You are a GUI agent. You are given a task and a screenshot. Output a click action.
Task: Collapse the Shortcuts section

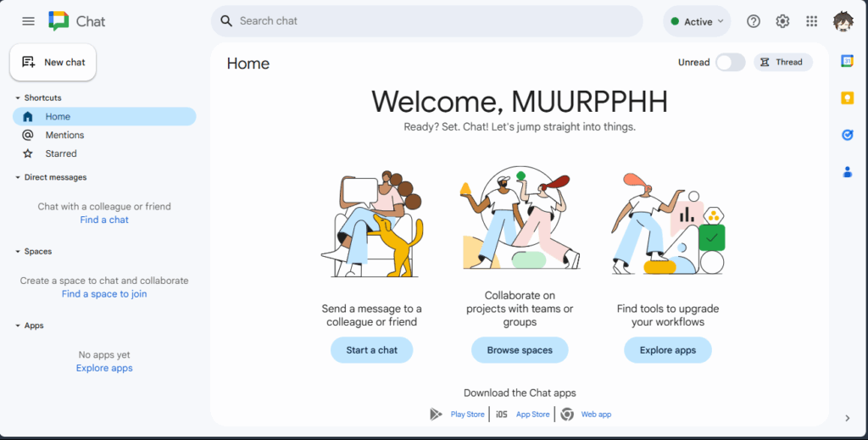pyautogui.click(x=18, y=98)
